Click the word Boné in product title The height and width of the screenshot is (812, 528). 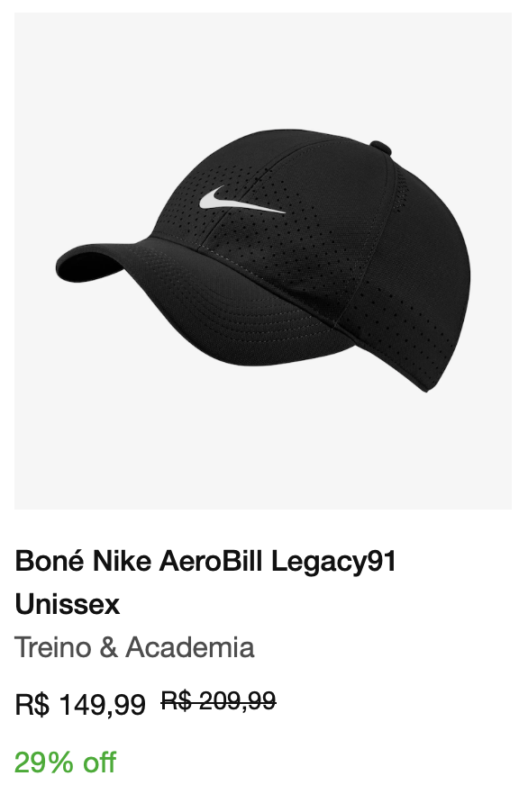tap(50, 562)
